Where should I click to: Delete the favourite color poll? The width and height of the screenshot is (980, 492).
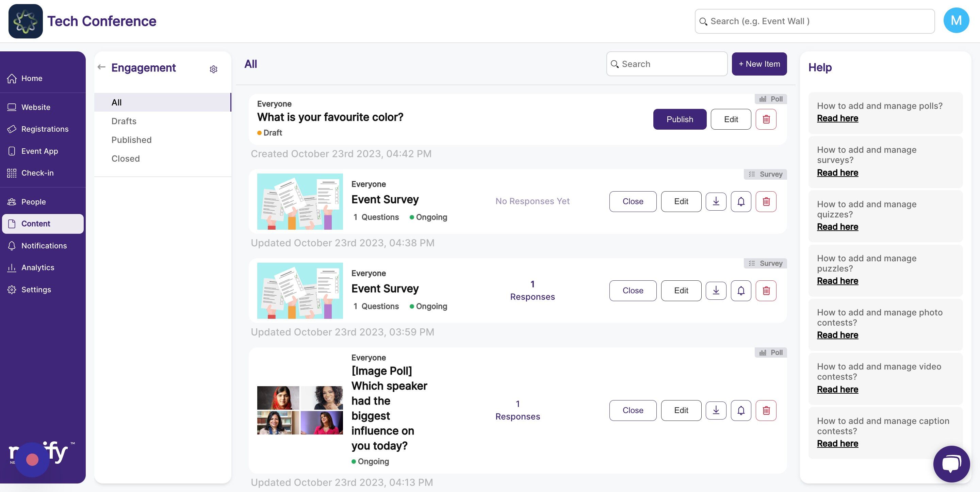pyautogui.click(x=766, y=119)
